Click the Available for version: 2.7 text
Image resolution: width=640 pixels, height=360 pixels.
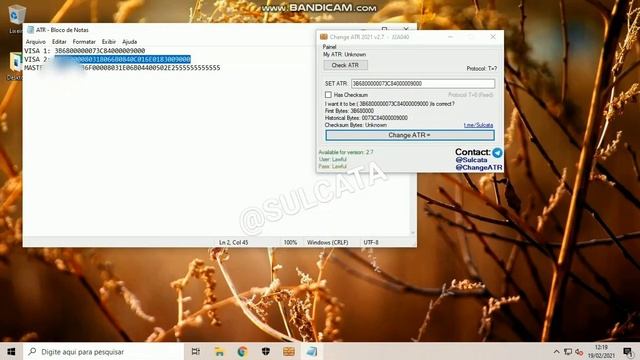coord(346,152)
